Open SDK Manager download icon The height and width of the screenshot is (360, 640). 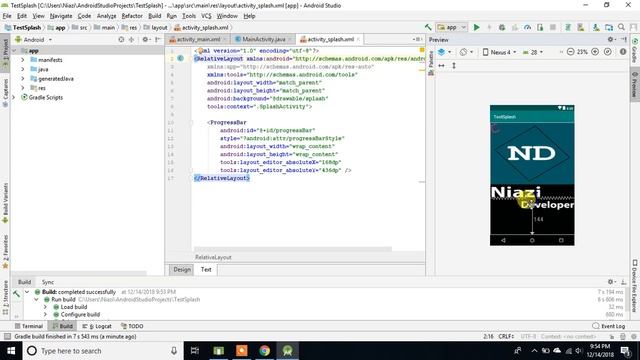tap(596, 27)
